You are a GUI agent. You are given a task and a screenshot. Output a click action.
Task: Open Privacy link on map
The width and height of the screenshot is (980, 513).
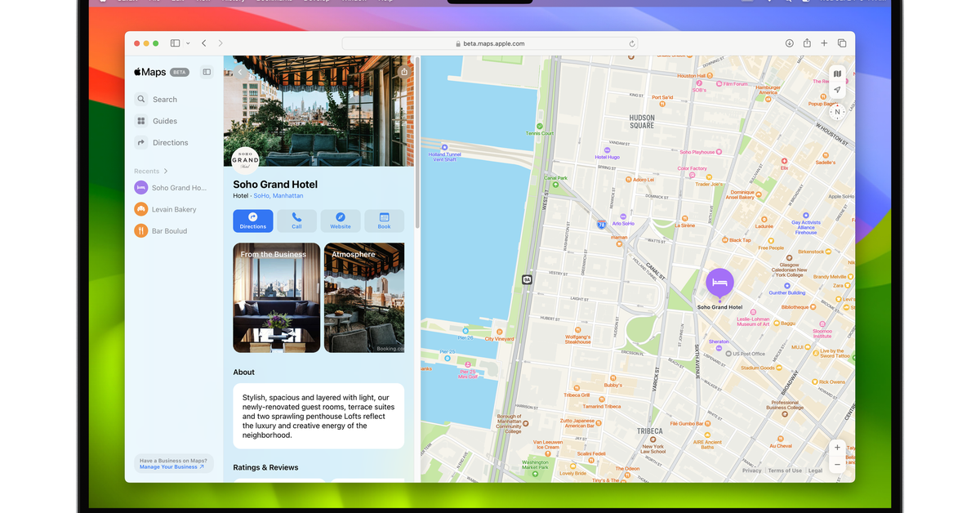(752, 471)
